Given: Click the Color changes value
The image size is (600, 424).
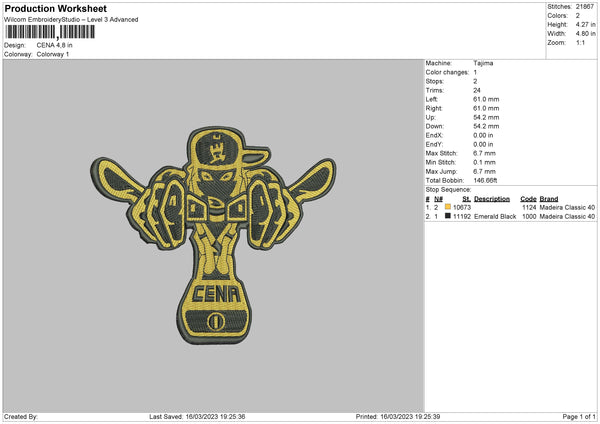Looking at the screenshot, I should (x=475, y=72).
